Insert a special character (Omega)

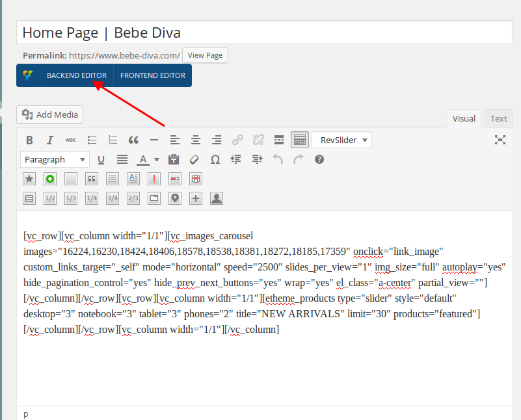[x=215, y=160]
